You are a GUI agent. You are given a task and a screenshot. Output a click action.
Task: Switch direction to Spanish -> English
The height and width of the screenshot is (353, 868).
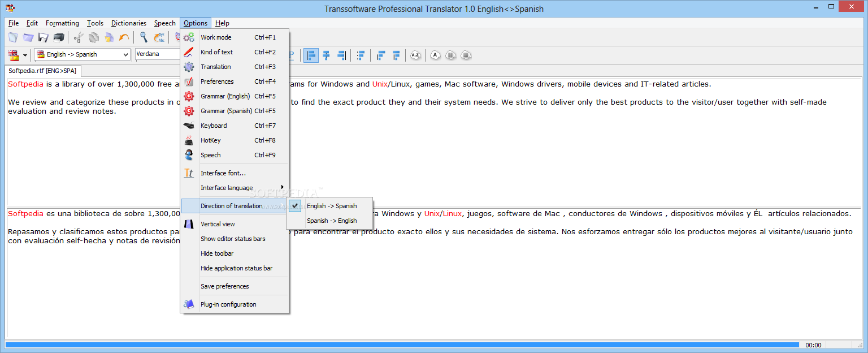click(329, 221)
